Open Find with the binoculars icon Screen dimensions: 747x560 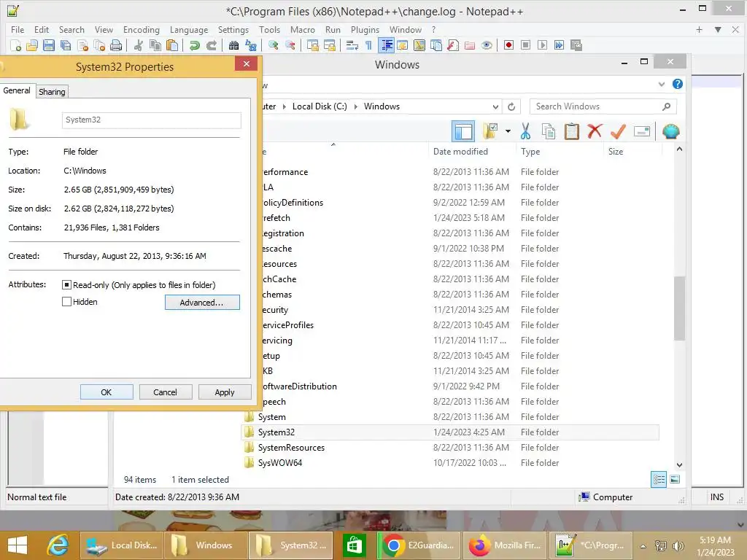pos(233,45)
